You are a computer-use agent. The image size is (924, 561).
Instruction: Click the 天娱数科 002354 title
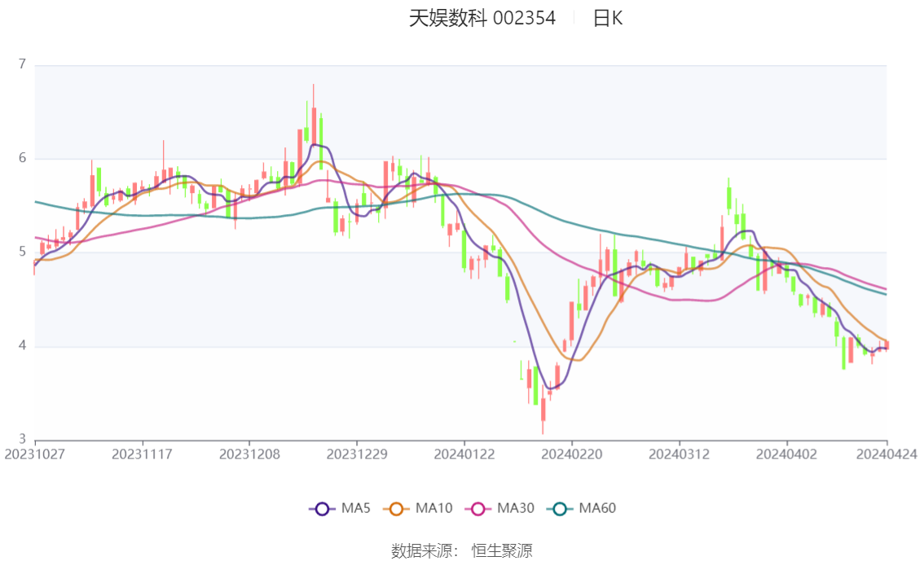(482, 18)
